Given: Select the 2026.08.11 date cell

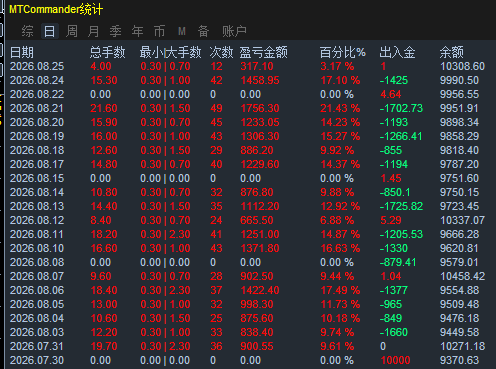Looking at the screenshot, I should click(x=37, y=234).
